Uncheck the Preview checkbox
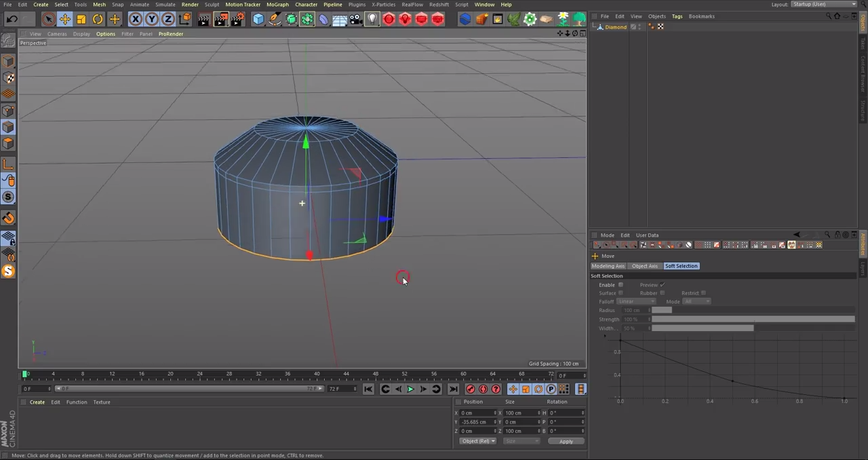The width and height of the screenshot is (868, 460). (663, 285)
